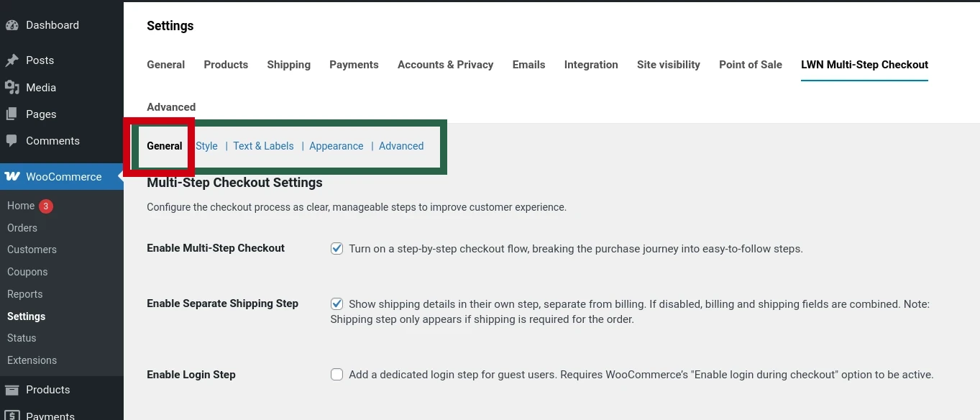Click the Products archive box icon
Viewport: 980px width, 420px height.
pyautogui.click(x=12, y=390)
